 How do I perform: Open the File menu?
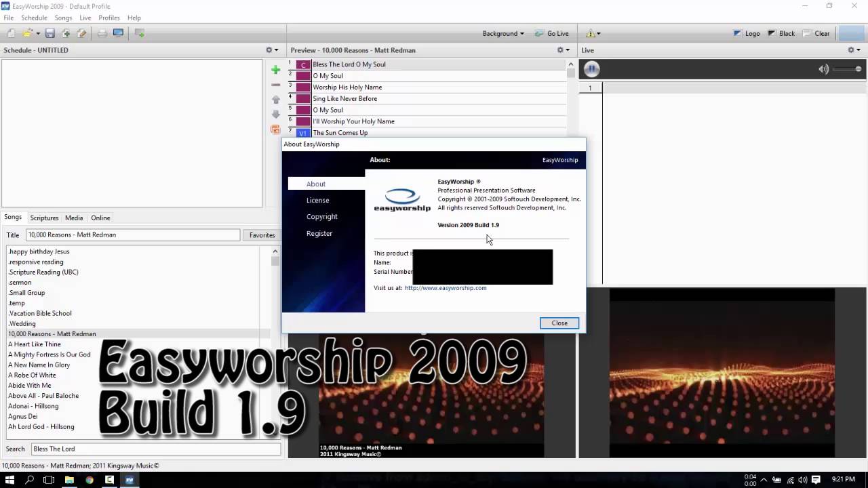tap(9, 18)
